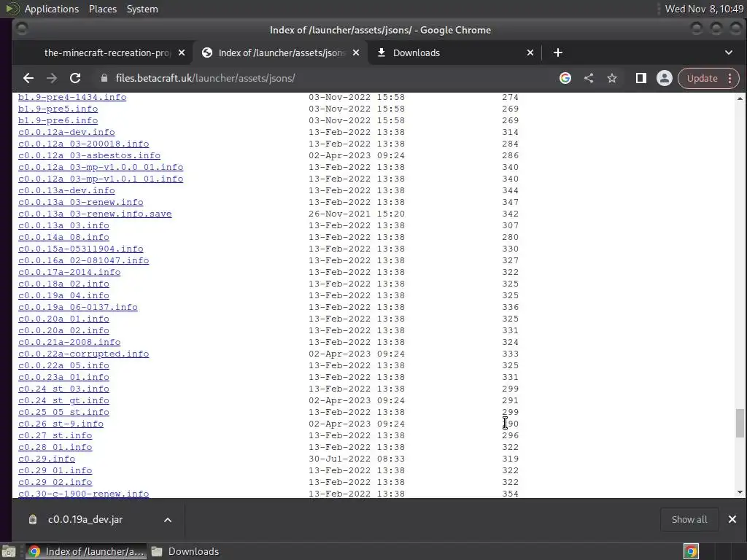The width and height of the screenshot is (747, 560).
Task: Open c0.0.12a_03-asbestos.info link
Action: point(90,156)
